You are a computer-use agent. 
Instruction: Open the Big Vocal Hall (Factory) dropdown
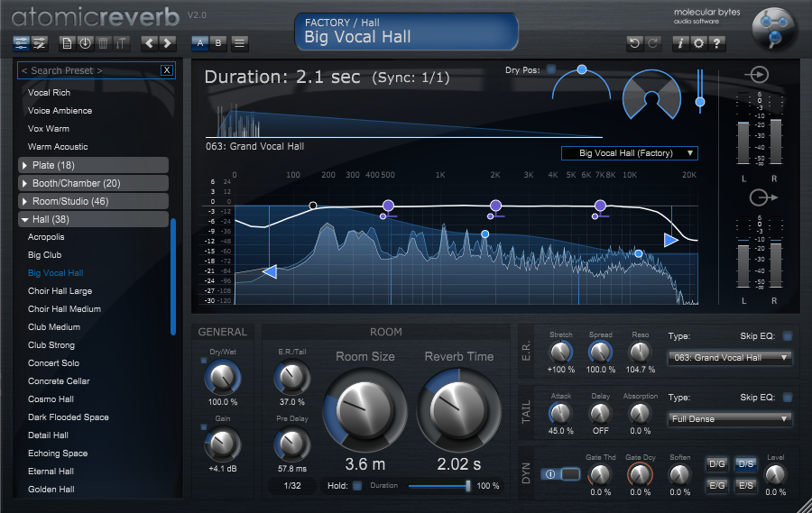tap(629, 153)
